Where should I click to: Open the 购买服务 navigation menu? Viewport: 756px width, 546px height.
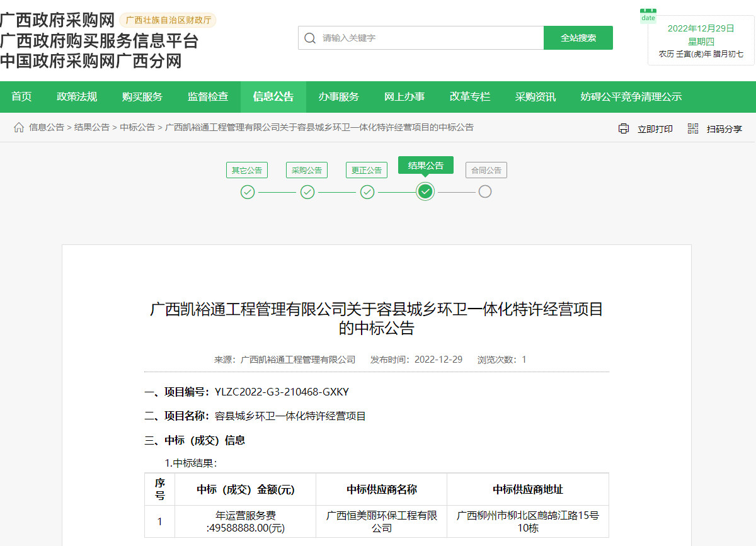[x=142, y=97]
